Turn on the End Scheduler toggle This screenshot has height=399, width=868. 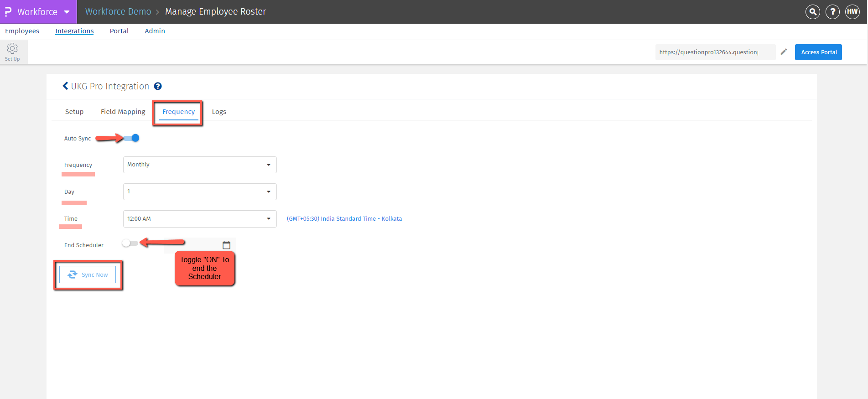(130, 244)
